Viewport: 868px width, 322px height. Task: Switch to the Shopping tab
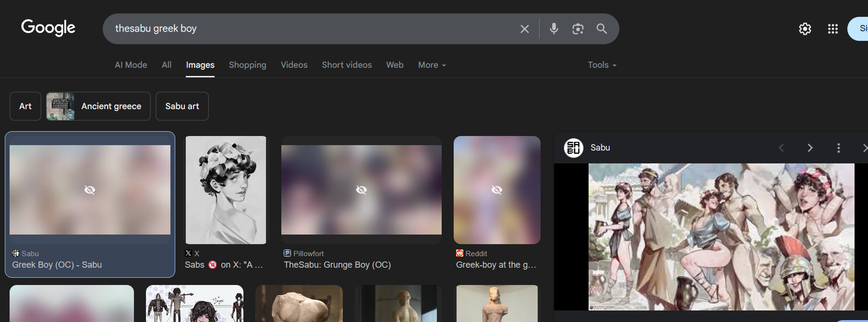247,65
